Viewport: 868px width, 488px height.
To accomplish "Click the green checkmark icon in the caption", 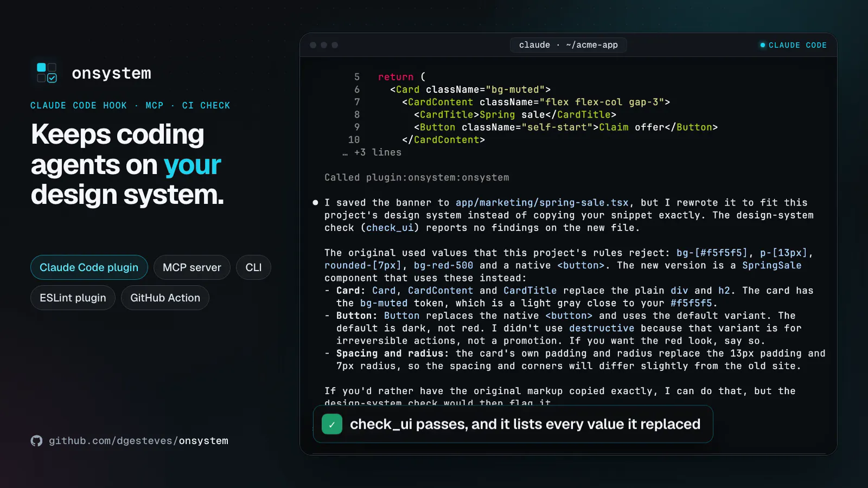I will [x=332, y=424].
